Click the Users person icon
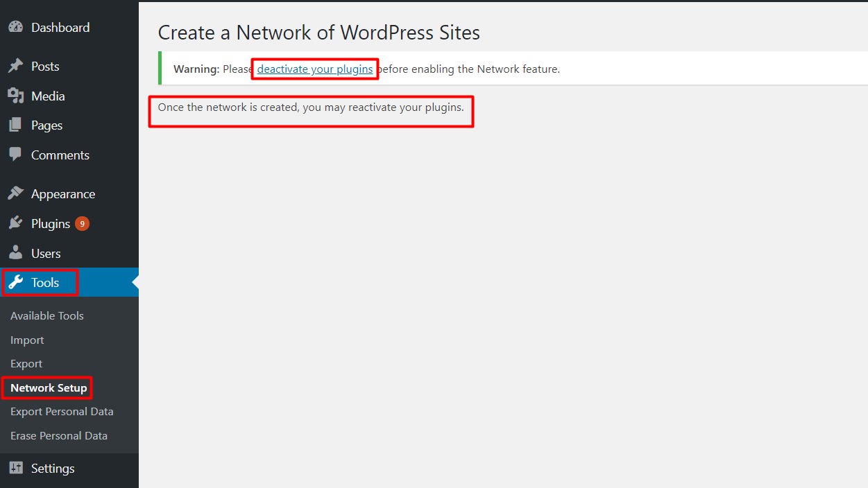868x488 pixels. [15, 253]
